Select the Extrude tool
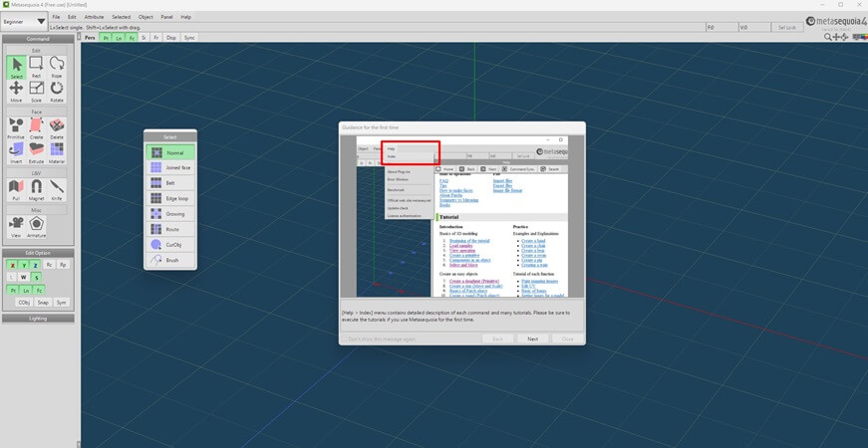Screen dimensions: 868x448 [x=37, y=153]
